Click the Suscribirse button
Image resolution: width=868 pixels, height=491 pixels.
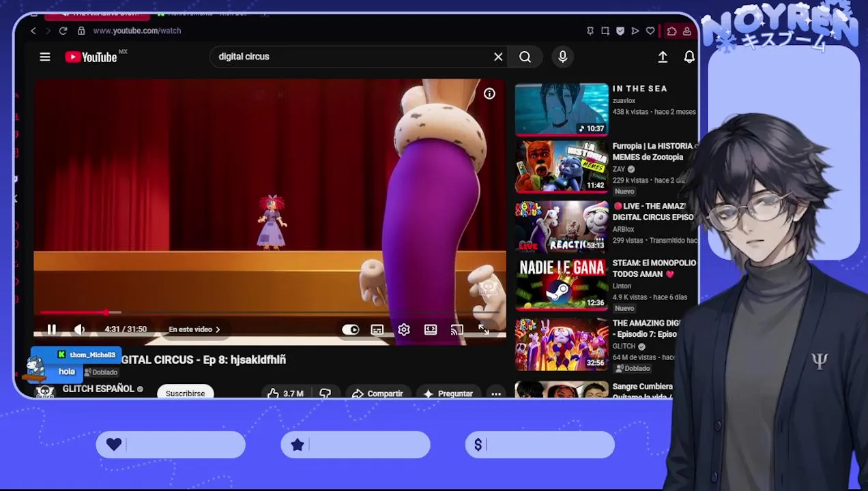point(185,393)
